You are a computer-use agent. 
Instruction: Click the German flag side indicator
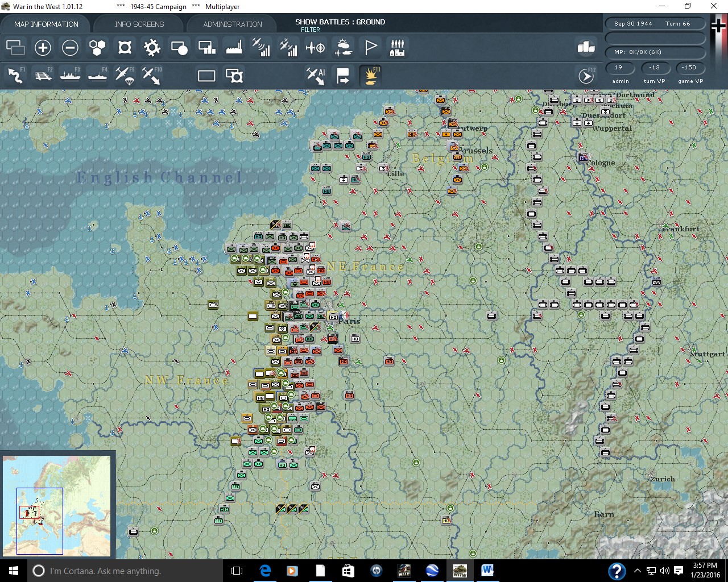[718, 26]
